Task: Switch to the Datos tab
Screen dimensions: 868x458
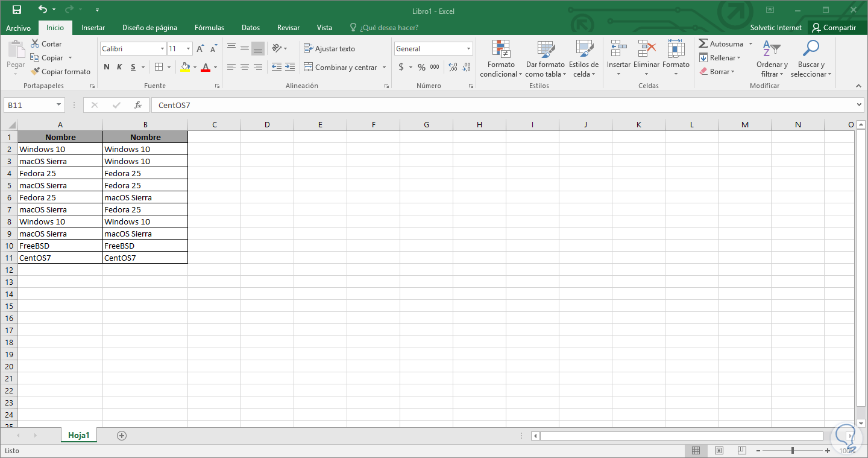Action: (x=251, y=28)
